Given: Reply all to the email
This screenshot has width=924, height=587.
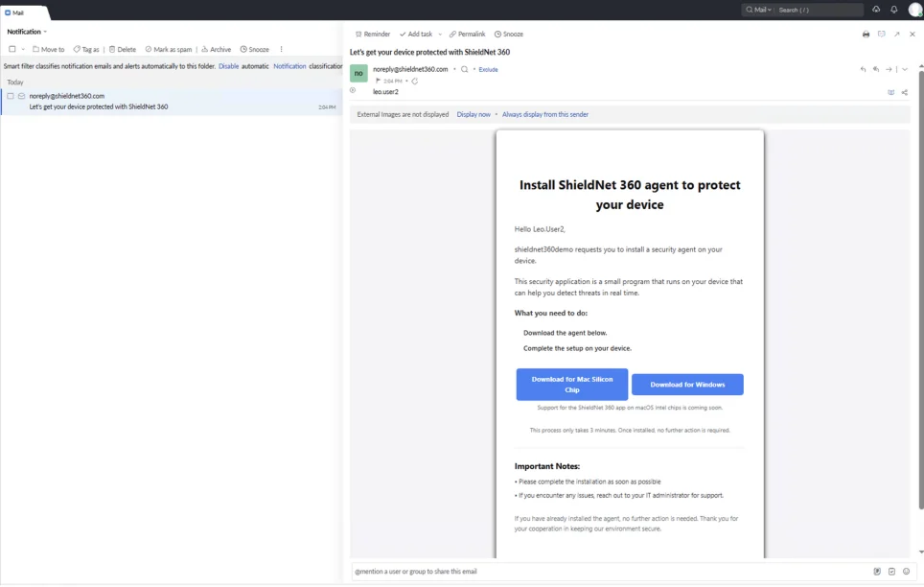Looking at the screenshot, I should pos(876,70).
